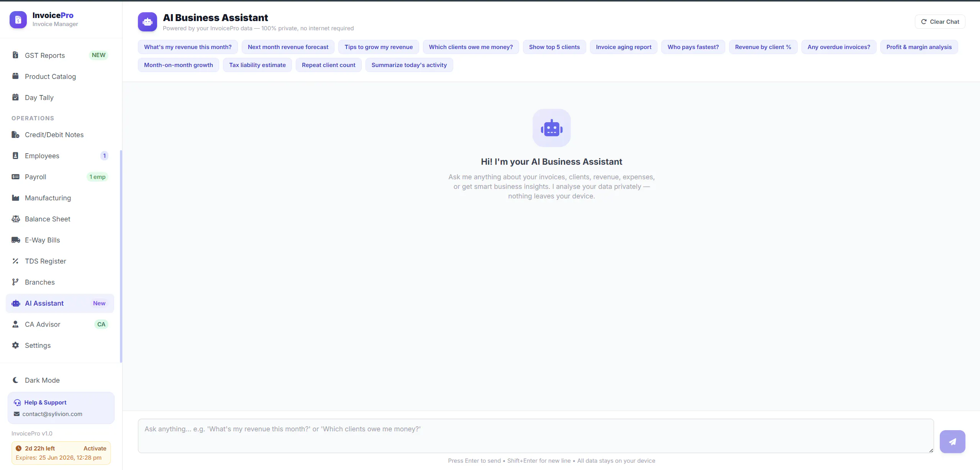Click the NEW badge on GST Reports
The height and width of the screenshot is (470, 980).
click(x=98, y=55)
